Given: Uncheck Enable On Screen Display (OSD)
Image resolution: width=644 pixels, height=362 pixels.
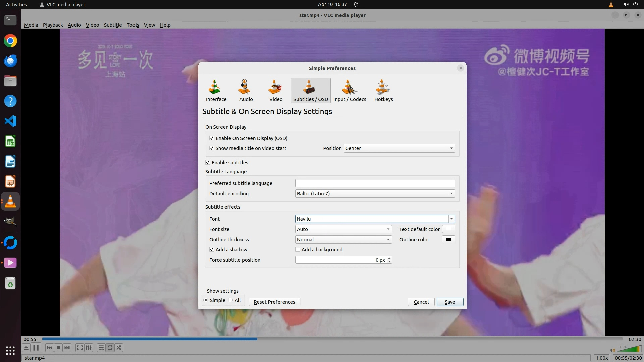Looking at the screenshot, I should pyautogui.click(x=212, y=138).
